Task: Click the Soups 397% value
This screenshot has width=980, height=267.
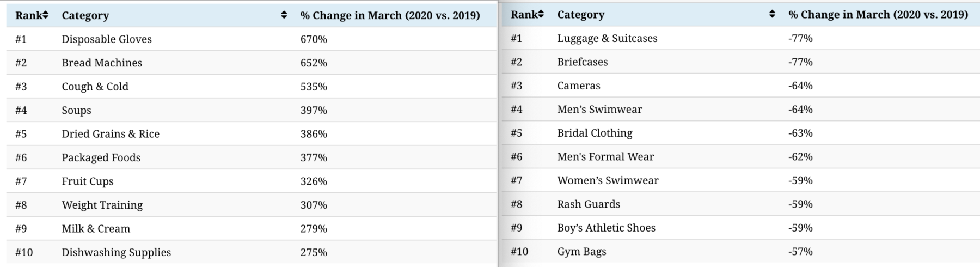Action: 314,110
